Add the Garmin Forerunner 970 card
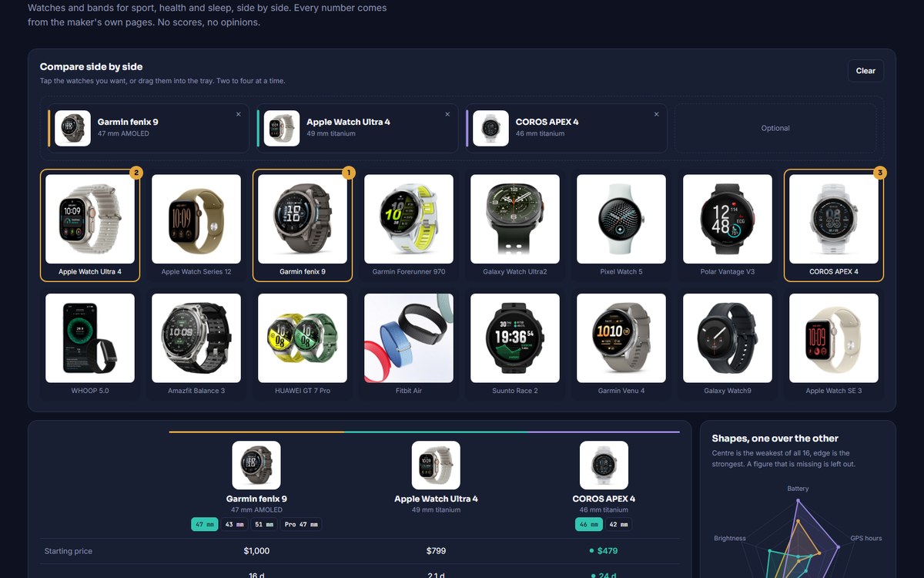This screenshot has width=924, height=578. point(409,226)
